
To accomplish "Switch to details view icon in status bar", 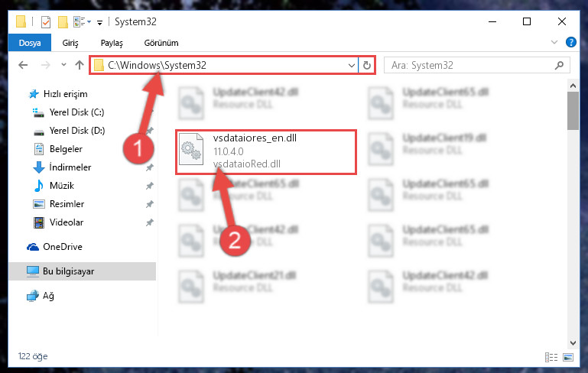I will click(551, 357).
